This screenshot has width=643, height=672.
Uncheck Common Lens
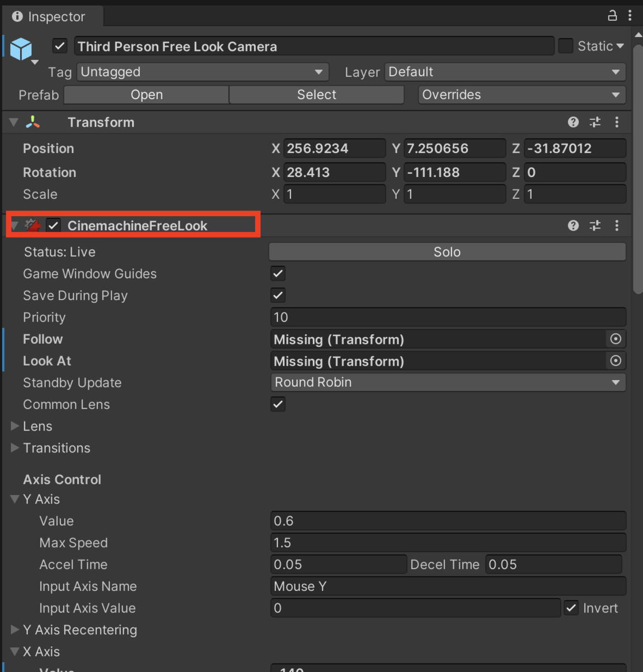click(x=278, y=404)
